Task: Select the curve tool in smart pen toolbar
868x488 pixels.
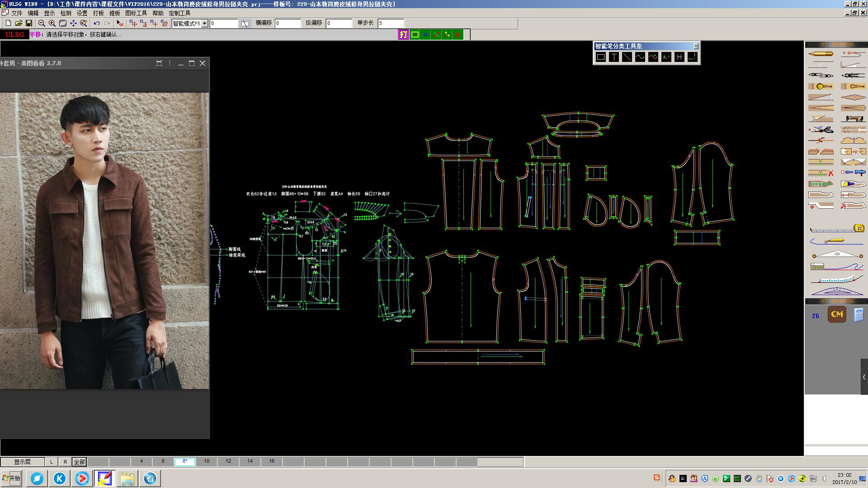Action: (x=640, y=57)
